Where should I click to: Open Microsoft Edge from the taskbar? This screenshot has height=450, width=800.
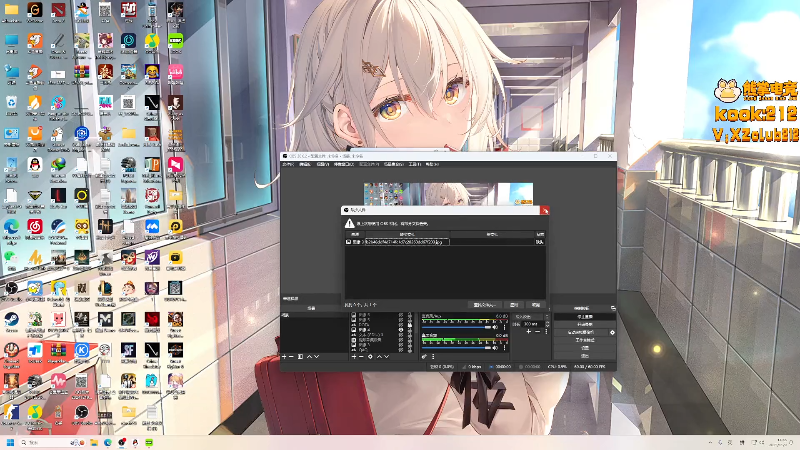pyautogui.click(x=108, y=442)
